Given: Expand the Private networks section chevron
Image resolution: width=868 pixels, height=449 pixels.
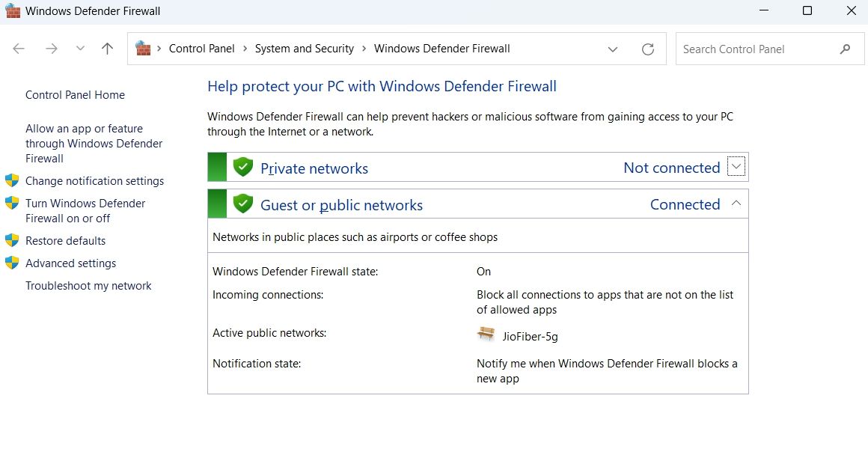Looking at the screenshot, I should pyautogui.click(x=736, y=168).
